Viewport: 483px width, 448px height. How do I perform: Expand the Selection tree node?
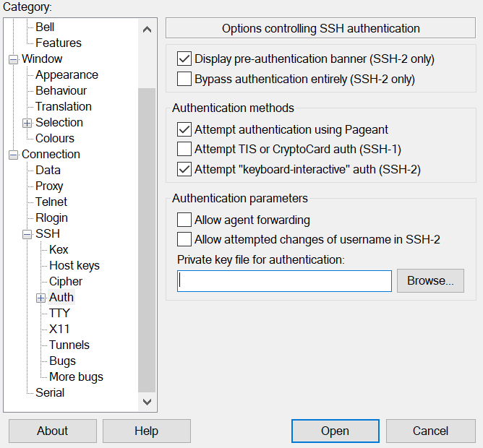tap(27, 123)
